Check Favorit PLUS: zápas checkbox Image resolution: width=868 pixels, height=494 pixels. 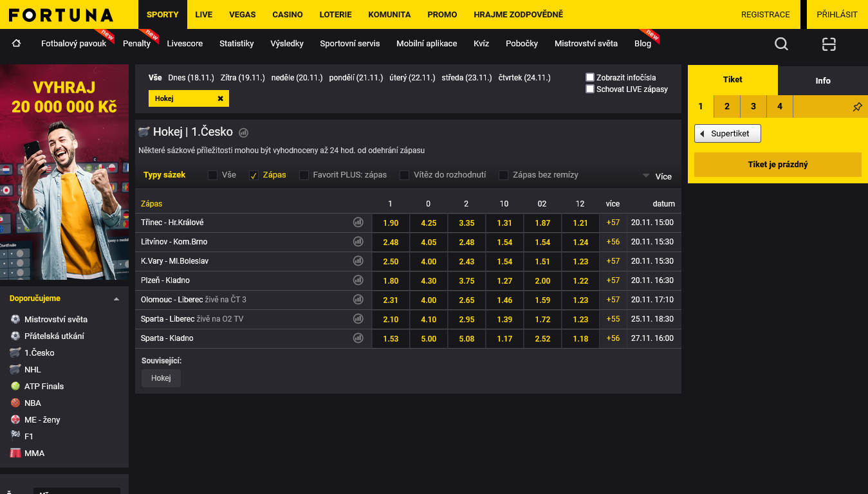(x=304, y=175)
